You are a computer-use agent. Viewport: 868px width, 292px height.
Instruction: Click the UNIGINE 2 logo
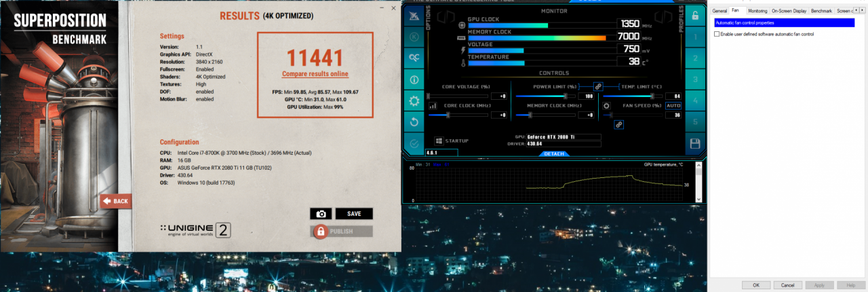[196, 230]
